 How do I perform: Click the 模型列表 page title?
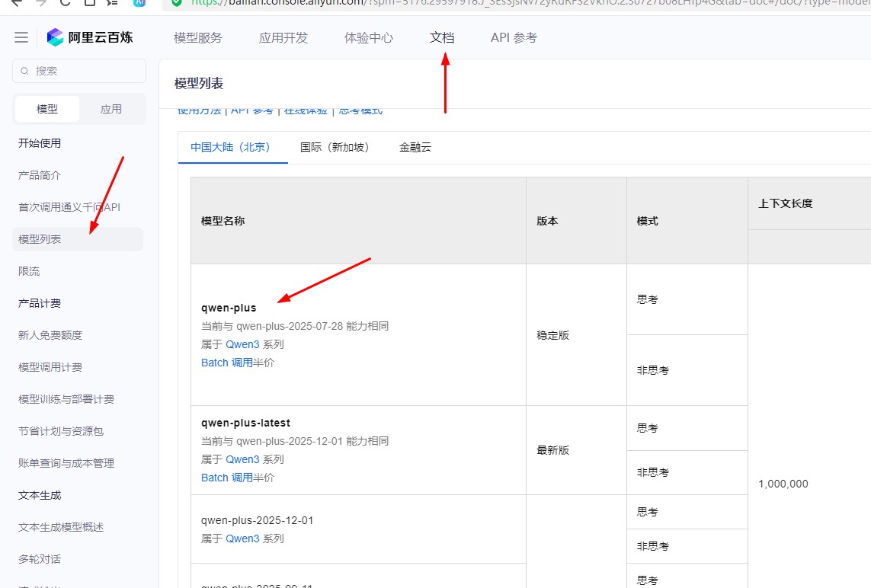click(199, 84)
